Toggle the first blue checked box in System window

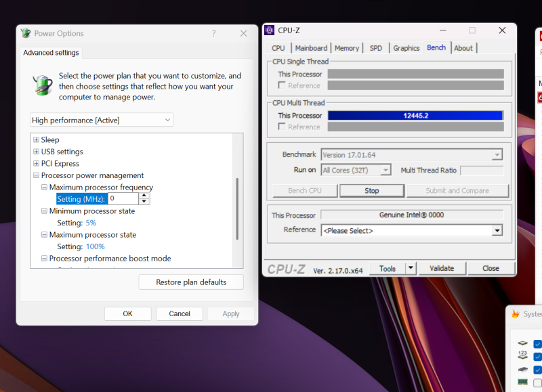[537, 344]
